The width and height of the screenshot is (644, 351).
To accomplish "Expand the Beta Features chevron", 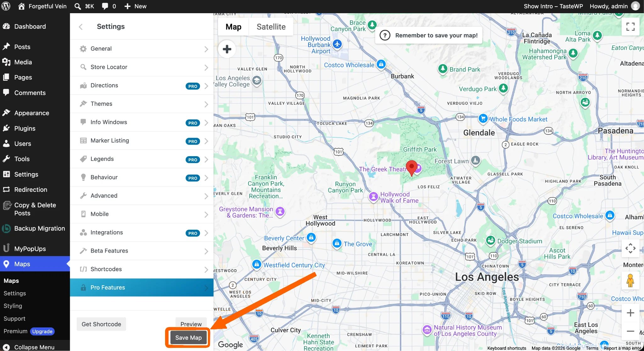I will click(x=206, y=251).
